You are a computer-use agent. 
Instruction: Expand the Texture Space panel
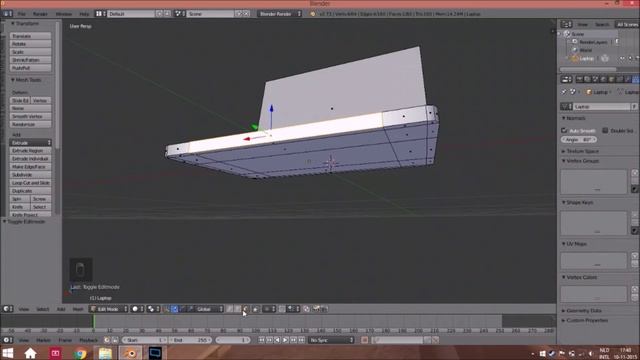tap(580, 151)
